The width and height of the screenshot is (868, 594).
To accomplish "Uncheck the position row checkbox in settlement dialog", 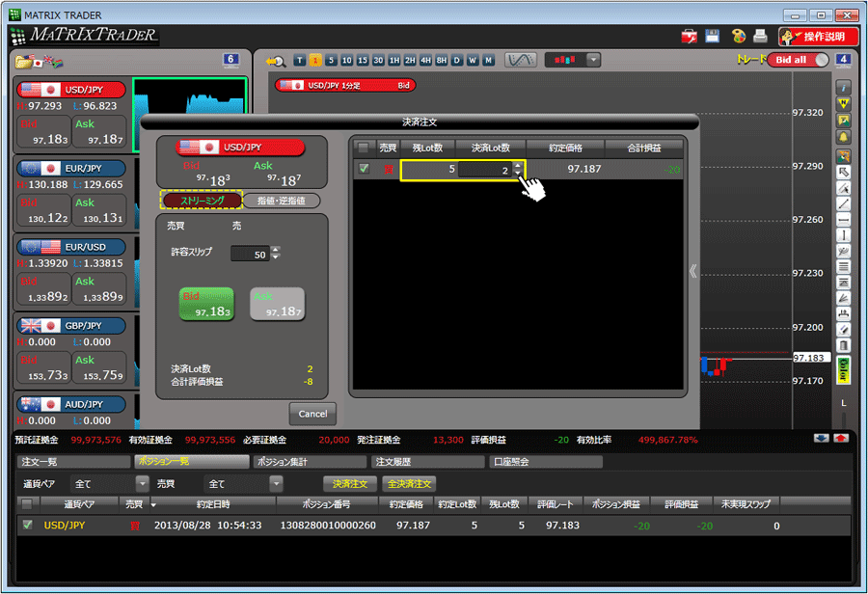I will (x=364, y=169).
